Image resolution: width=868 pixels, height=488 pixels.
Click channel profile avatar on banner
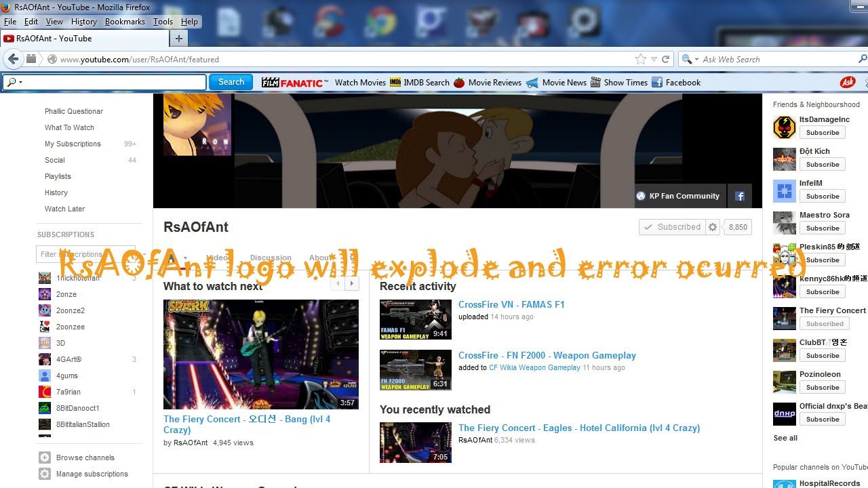197,125
